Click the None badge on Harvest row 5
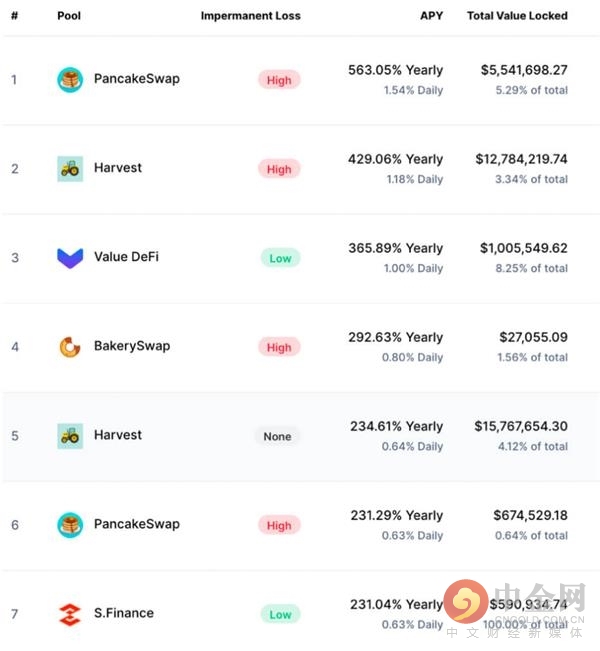The width and height of the screenshot is (600, 651). click(x=277, y=436)
